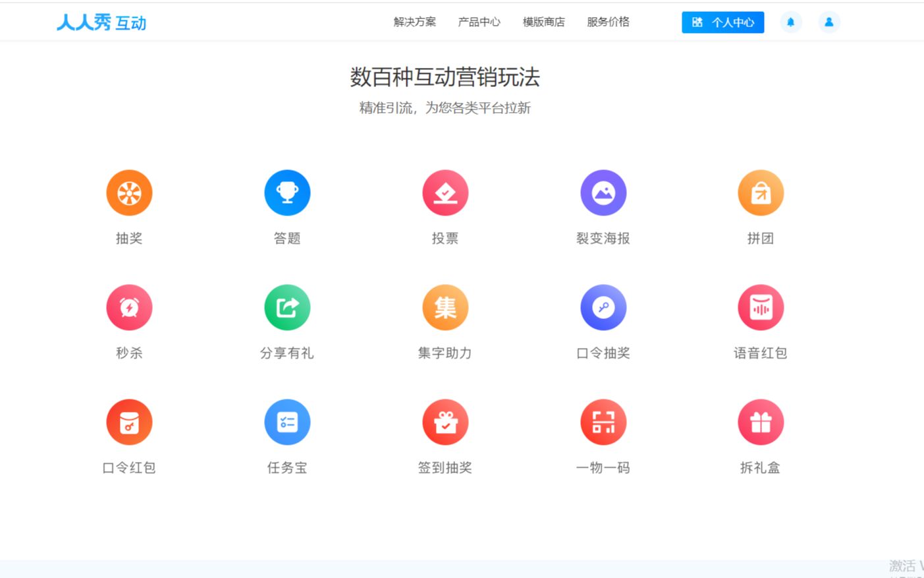Select the 集字助力 word collection icon

[x=445, y=307]
